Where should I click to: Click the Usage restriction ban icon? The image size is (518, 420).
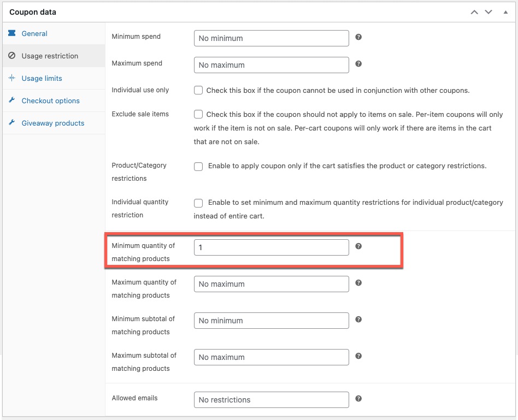[12, 56]
